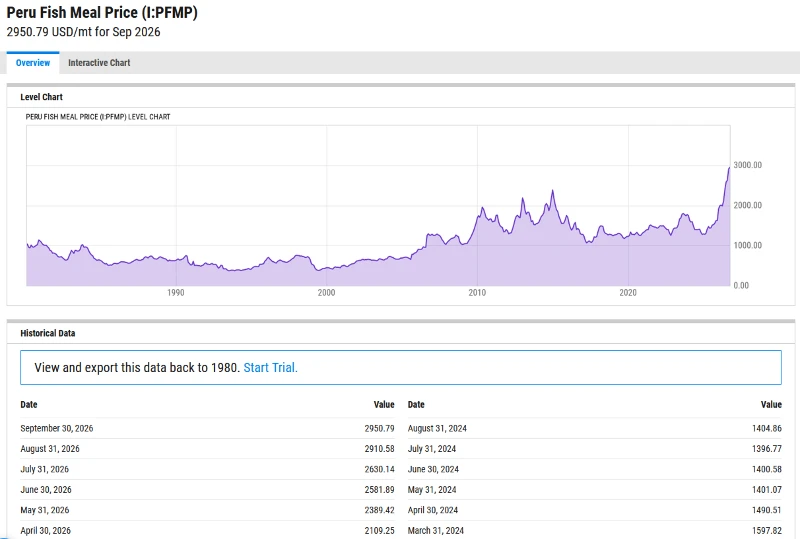Select the value 2389.42
Screen dimensions: 800x539
(379, 510)
